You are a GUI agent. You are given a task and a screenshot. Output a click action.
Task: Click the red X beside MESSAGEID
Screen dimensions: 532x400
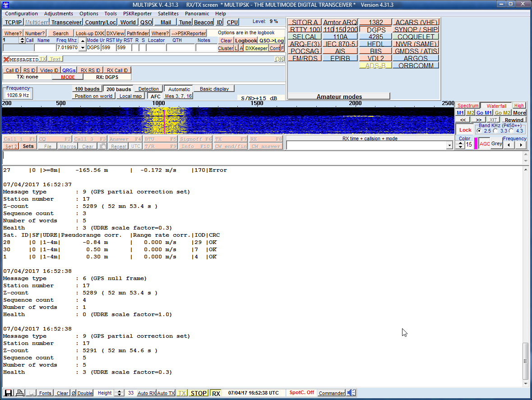pos(6,60)
